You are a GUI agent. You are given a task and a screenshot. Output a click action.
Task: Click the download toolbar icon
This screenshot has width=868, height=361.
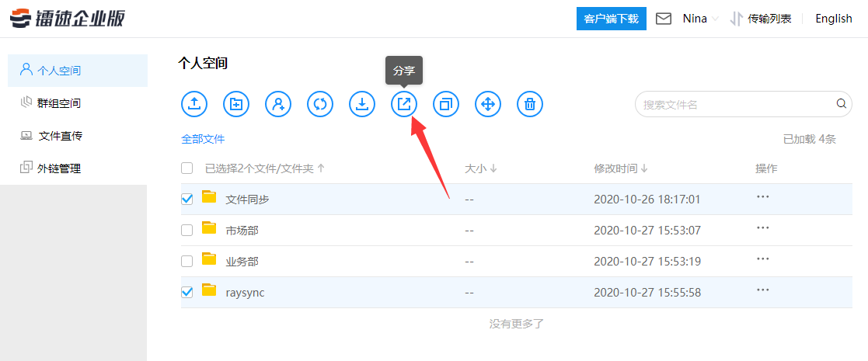click(x=362, y=104)
